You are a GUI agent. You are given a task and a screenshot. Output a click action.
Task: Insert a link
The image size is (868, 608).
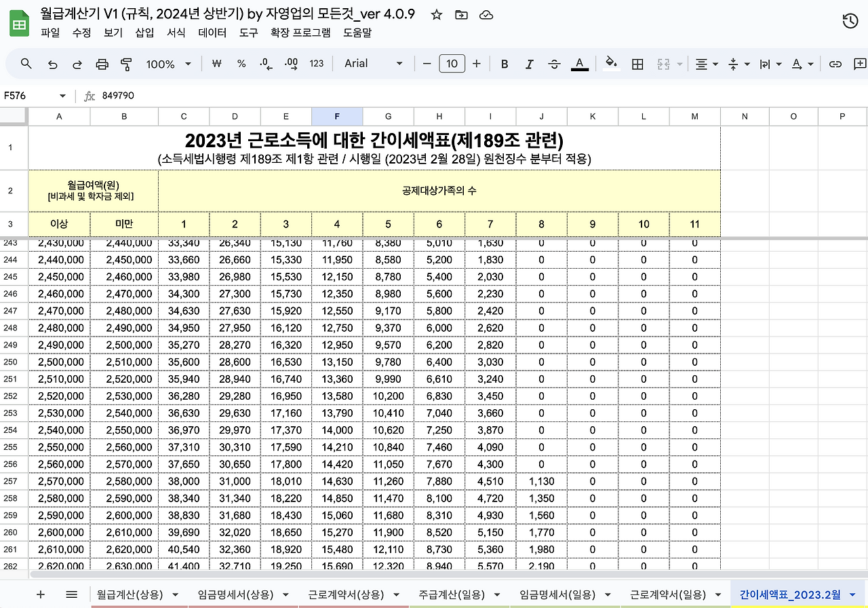coord(835,64)
